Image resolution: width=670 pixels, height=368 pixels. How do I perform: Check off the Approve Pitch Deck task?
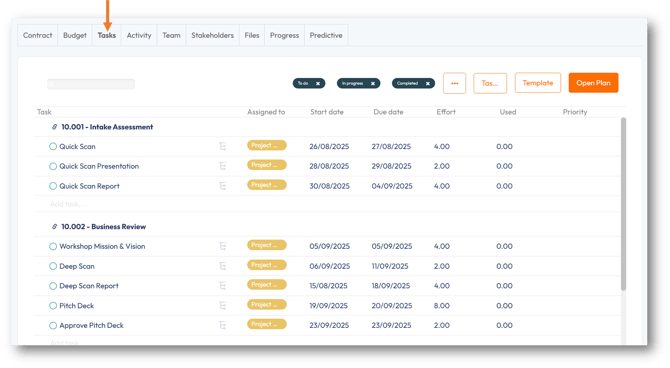[53, 326]
